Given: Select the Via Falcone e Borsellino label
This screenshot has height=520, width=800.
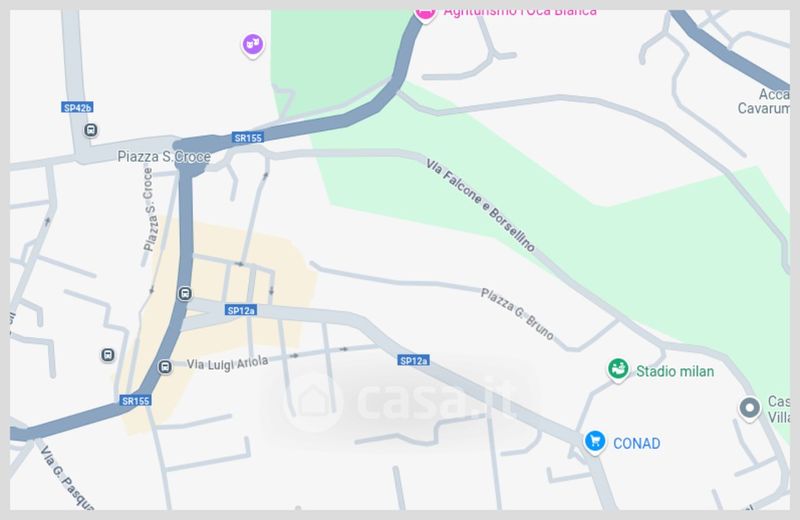Looking at the screenshot, I should (481, 206).
